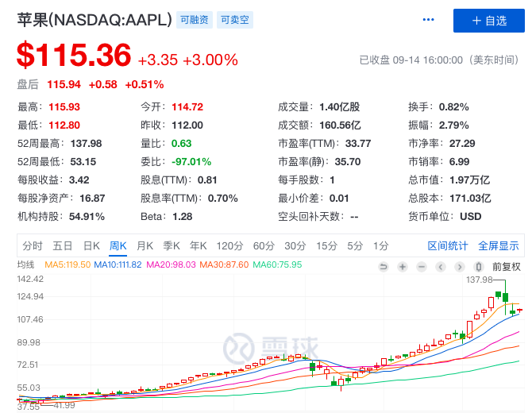The width and height of the screenshot is (532, 413).
Task: Open the 月K chart tab
Action: click(145, 245)
